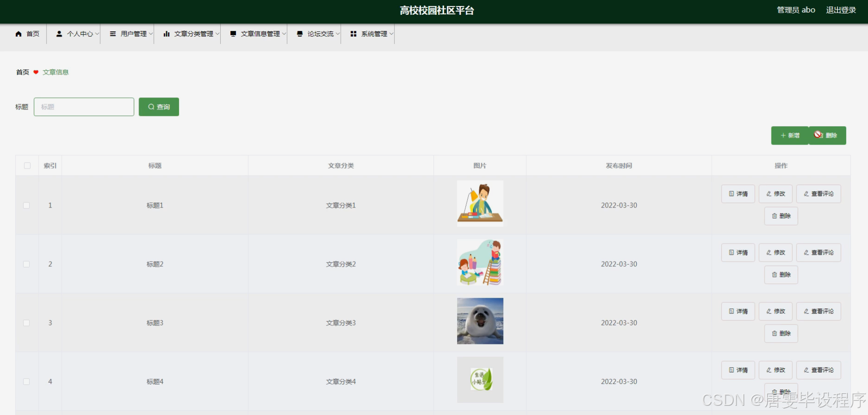Expand the 文章分类管理 dropdown arrow
868x415 pixels.
217,34
